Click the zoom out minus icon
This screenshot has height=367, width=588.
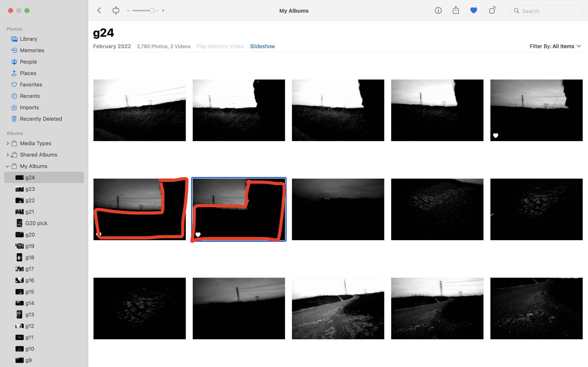click(128, 11)
